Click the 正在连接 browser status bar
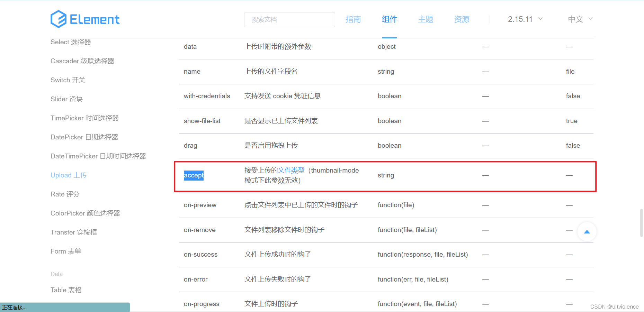Screen dimensions: 644x312 click(x=65, y=307)
